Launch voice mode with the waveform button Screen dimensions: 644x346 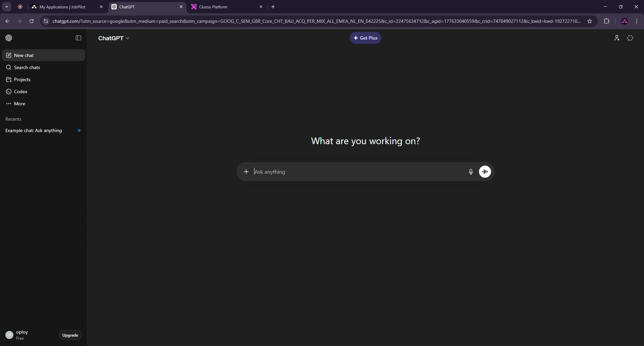pyautogui.click(x=485, y=172)
